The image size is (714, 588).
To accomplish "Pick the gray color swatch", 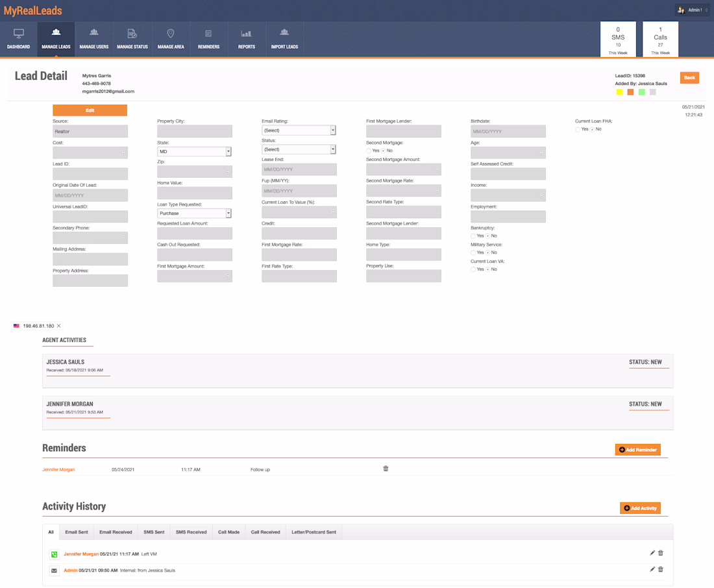I will pyautogui.click(x=652, y=92).
